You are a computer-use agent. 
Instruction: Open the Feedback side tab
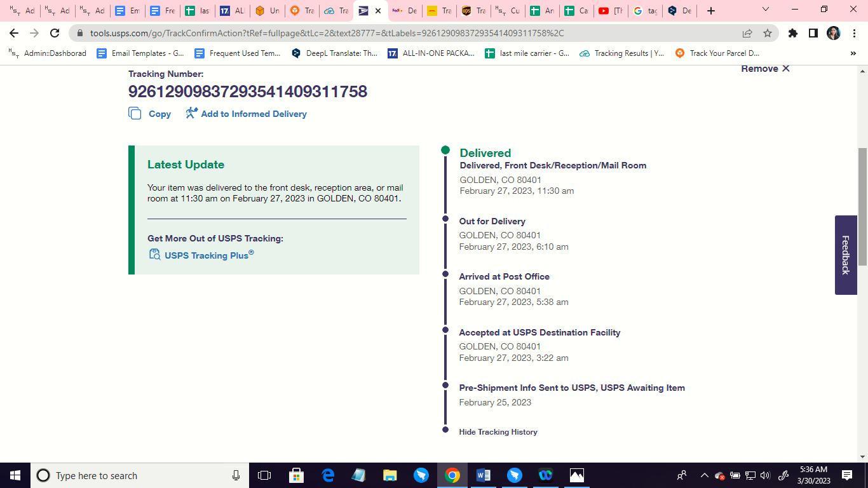[846, 255]
